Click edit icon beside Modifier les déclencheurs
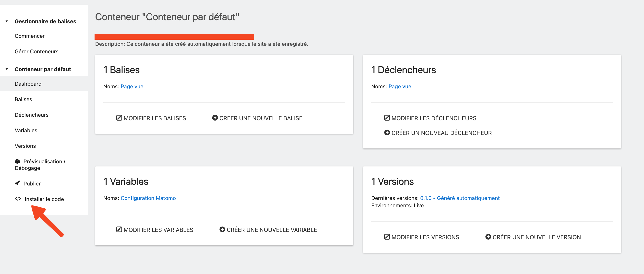This screenshot has width=644, height=274. point(387,118)
